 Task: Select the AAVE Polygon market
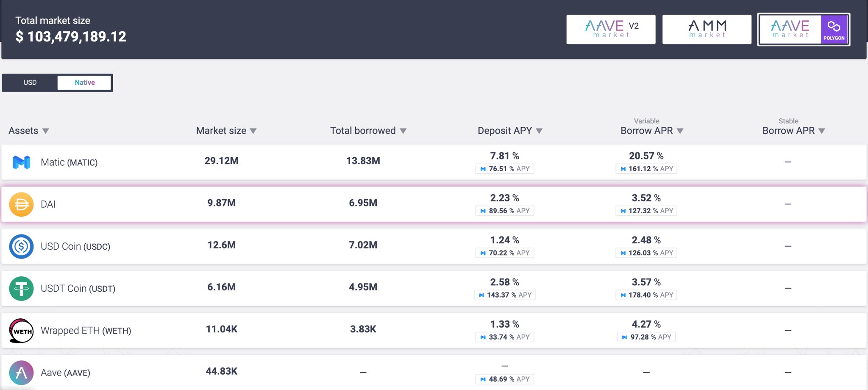click(x=804, y=29)
